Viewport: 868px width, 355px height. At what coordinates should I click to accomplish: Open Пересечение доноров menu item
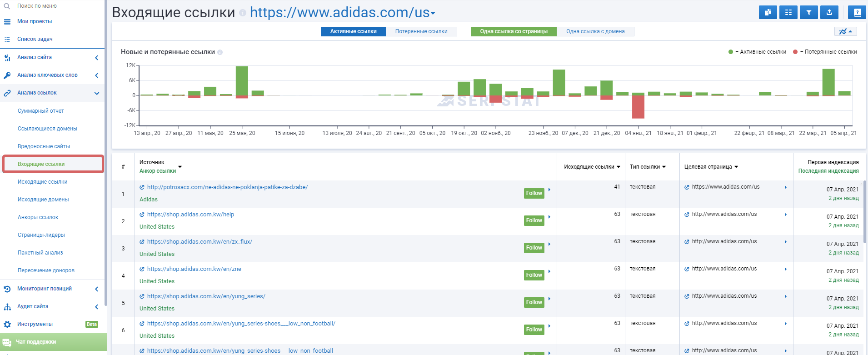tap(46, 270)
